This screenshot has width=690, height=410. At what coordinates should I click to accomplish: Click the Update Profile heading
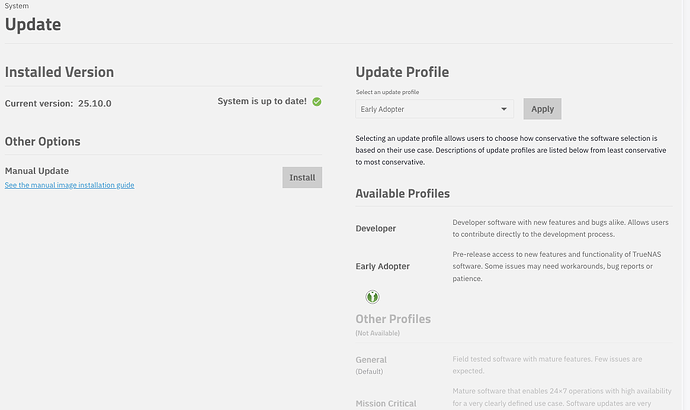pyautogui.click(x=402, y=72)
